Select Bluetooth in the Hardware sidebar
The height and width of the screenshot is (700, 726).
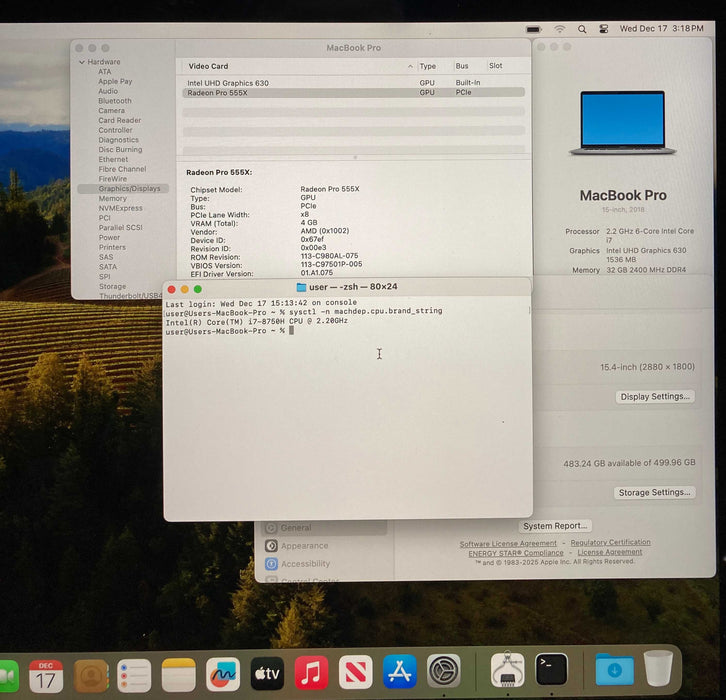[x=115, y=101]
